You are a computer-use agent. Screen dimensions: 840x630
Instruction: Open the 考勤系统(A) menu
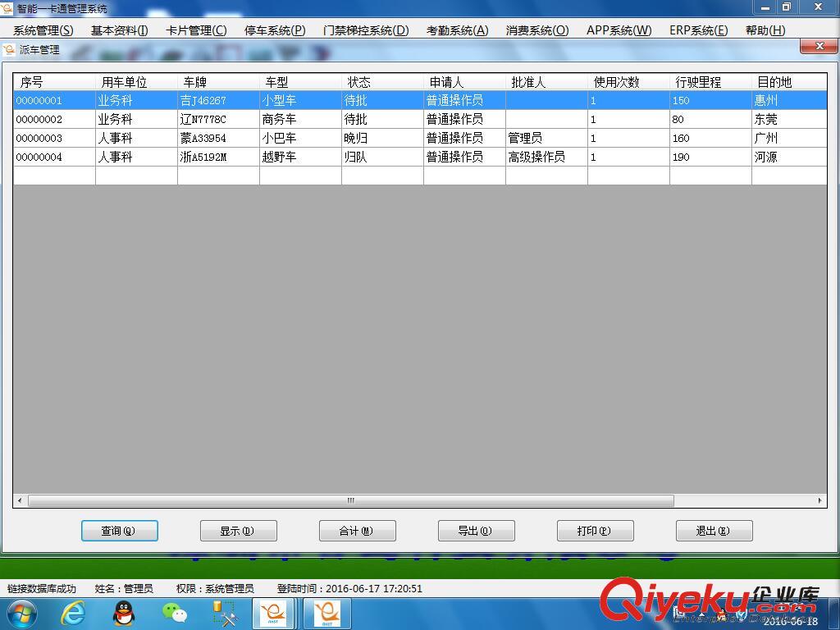pos(457,30)
